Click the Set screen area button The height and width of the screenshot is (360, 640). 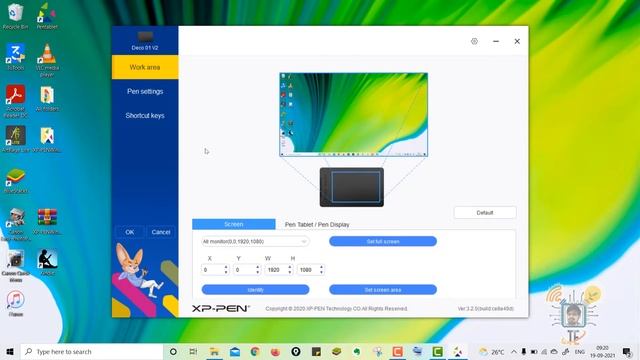(383, 290)
